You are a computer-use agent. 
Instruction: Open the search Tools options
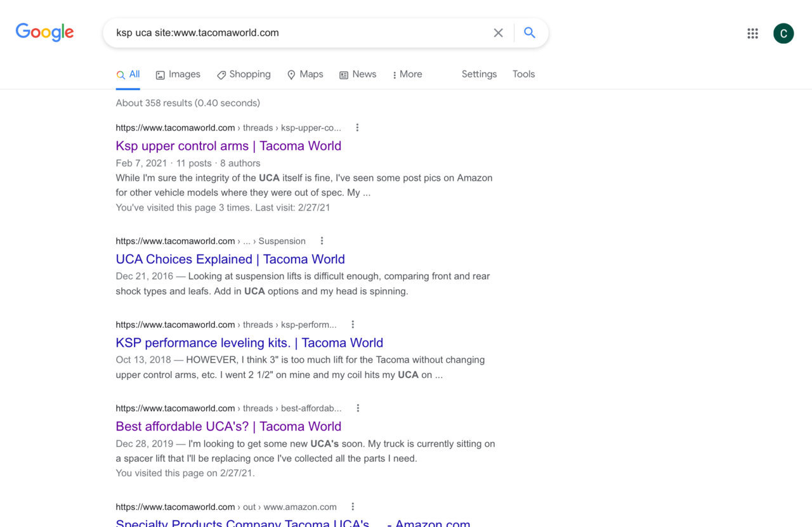[x=523, y=74]
